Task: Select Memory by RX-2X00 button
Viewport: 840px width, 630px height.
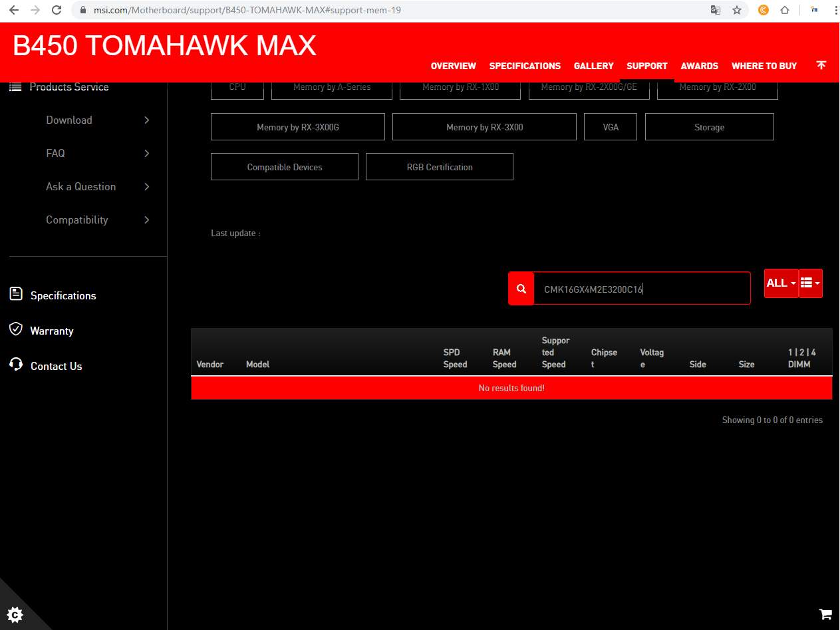Action: pos(718,90)
